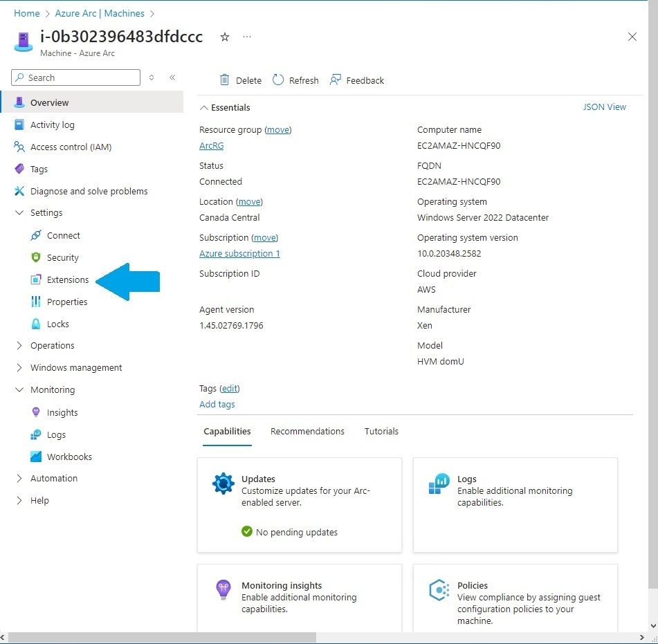Click the Extensions icon
Viewport: 658px width, 644px height.
click(x=36, y=279)
